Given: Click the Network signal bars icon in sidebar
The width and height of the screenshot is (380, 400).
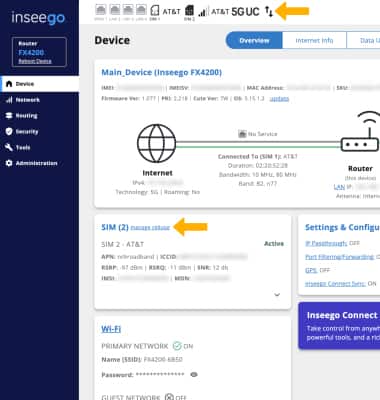Looking at the screenshot, I should pos(9,100).
